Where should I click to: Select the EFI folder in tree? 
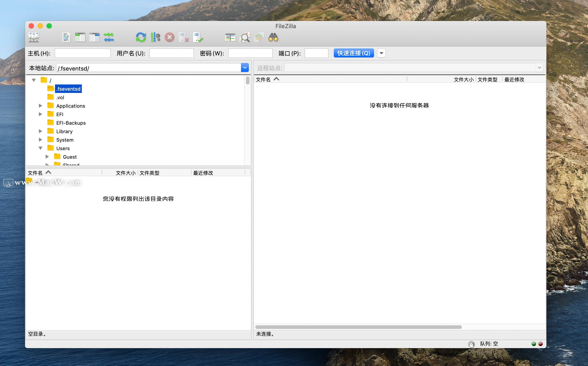(x=60, y=114)
